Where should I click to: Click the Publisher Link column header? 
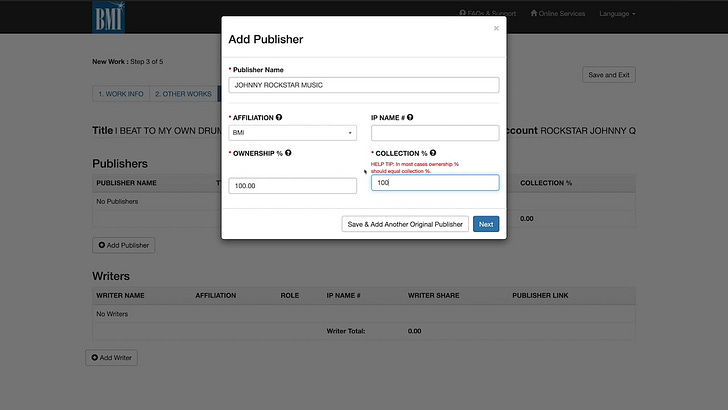click(540, 295)
